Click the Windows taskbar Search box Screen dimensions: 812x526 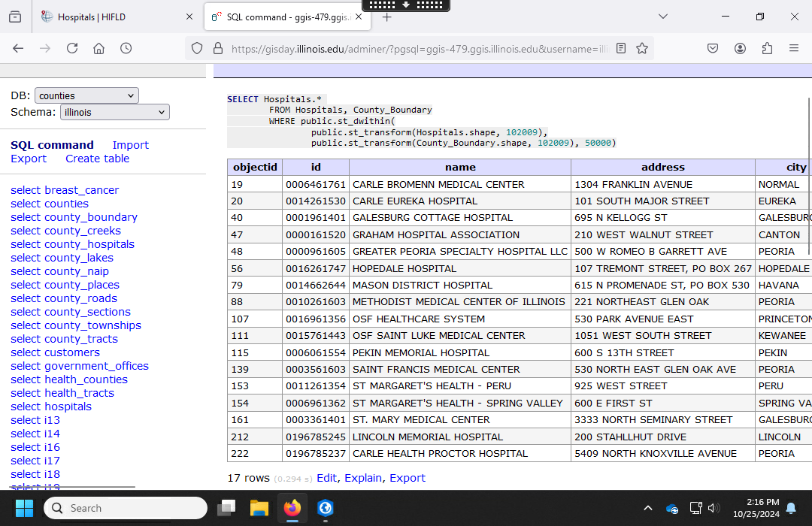[x=126, y=508]
